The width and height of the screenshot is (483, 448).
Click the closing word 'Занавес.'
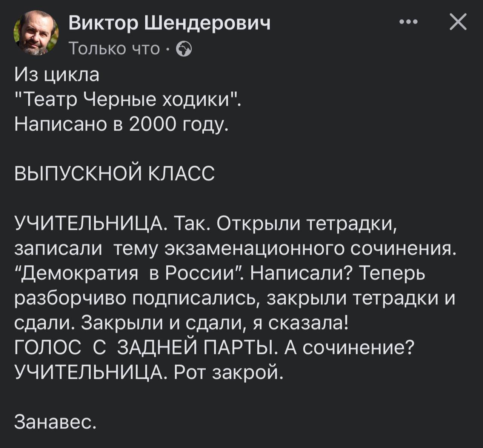click(x=55, y=422)
